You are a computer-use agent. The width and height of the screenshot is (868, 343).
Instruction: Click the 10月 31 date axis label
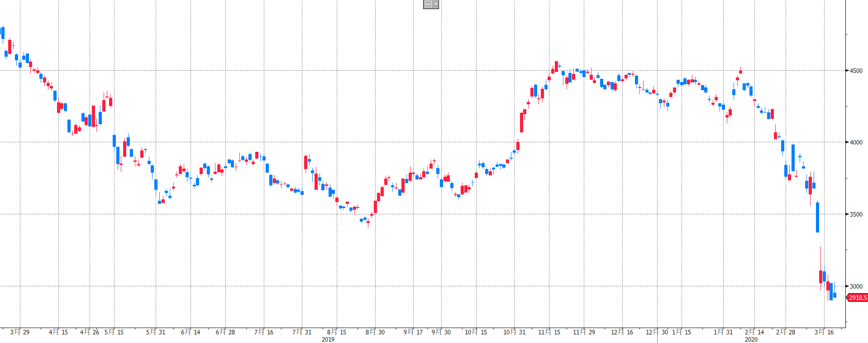515,332
